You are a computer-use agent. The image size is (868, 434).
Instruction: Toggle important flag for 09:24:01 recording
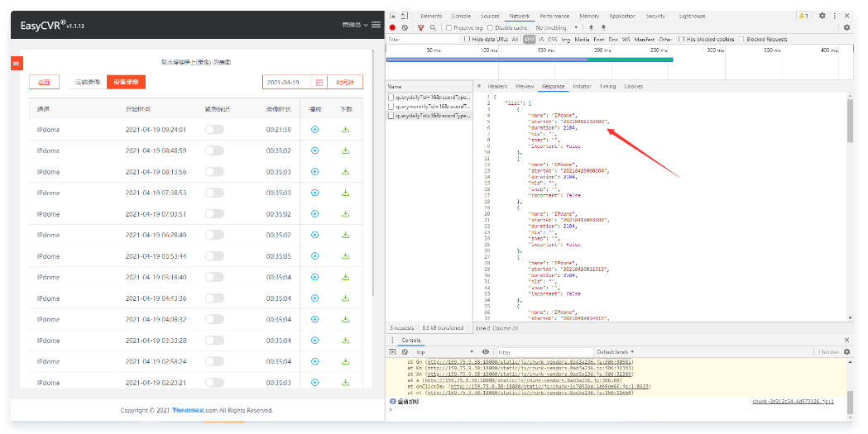pos(214,129)
